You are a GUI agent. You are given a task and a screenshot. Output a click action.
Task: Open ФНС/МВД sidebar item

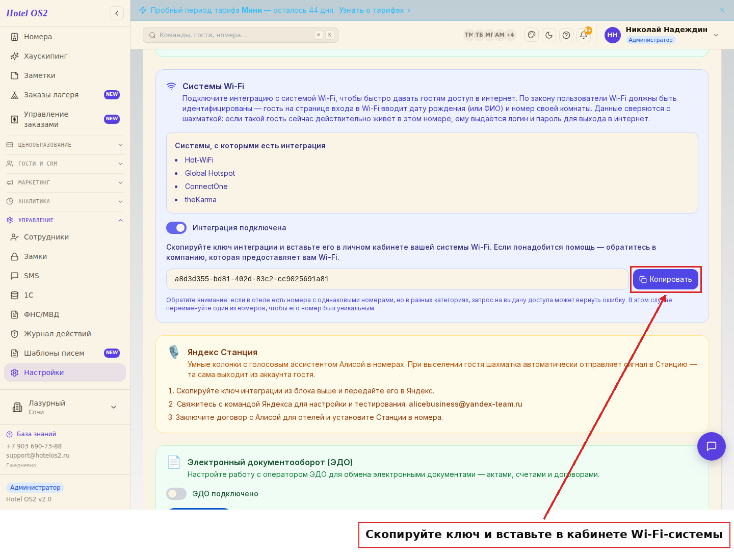(x=65, y=314)
